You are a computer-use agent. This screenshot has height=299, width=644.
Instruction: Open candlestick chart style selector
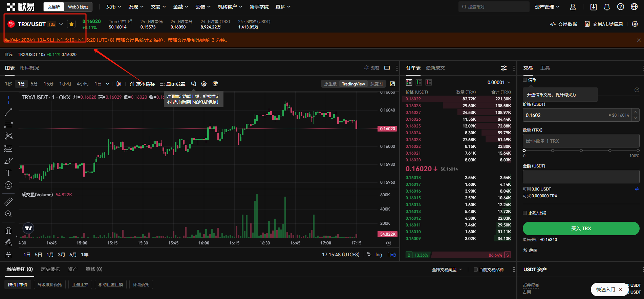tap(119, 84)
